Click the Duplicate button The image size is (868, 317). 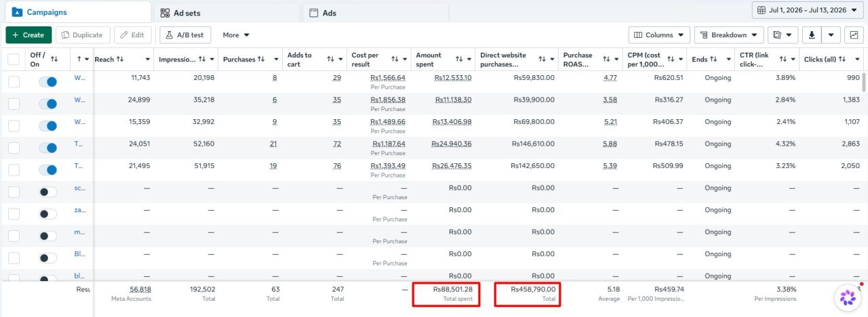82,35
